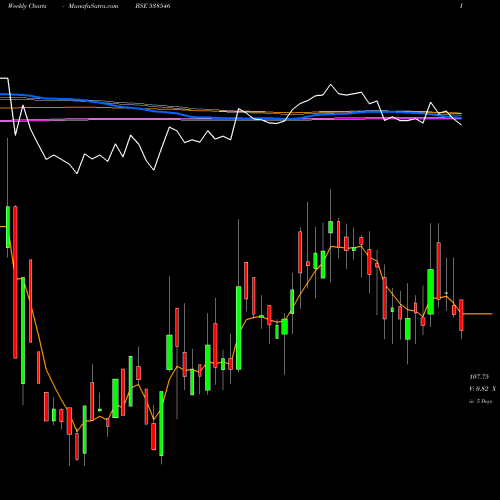
Task: Click the 'Weekly Charts' title text
Action: tap(27, 6)
